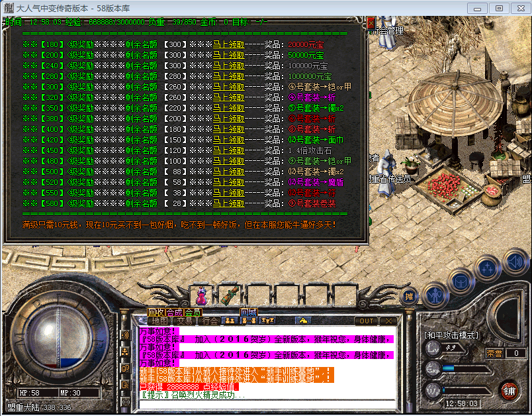Click the yellow icon in chat toolbar
Screen dimensions: 532x416
[302, 321]
